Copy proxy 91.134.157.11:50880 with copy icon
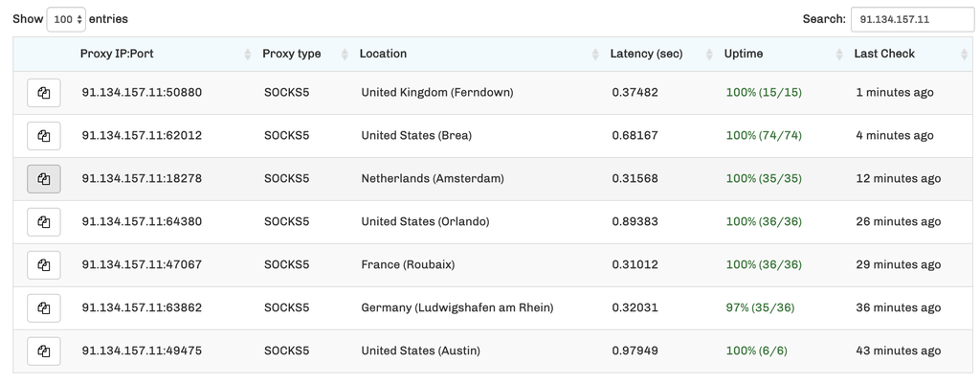 pos(44,93)
